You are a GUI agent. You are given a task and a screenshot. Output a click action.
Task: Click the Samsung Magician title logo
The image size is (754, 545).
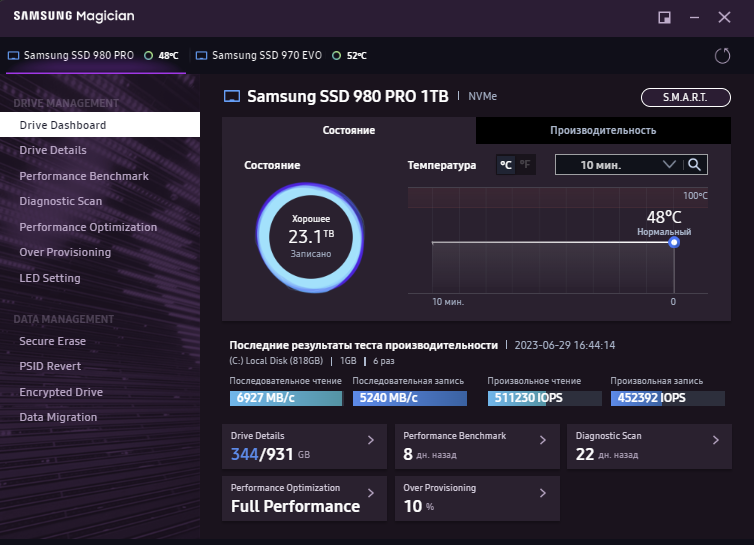pos(74,16)
